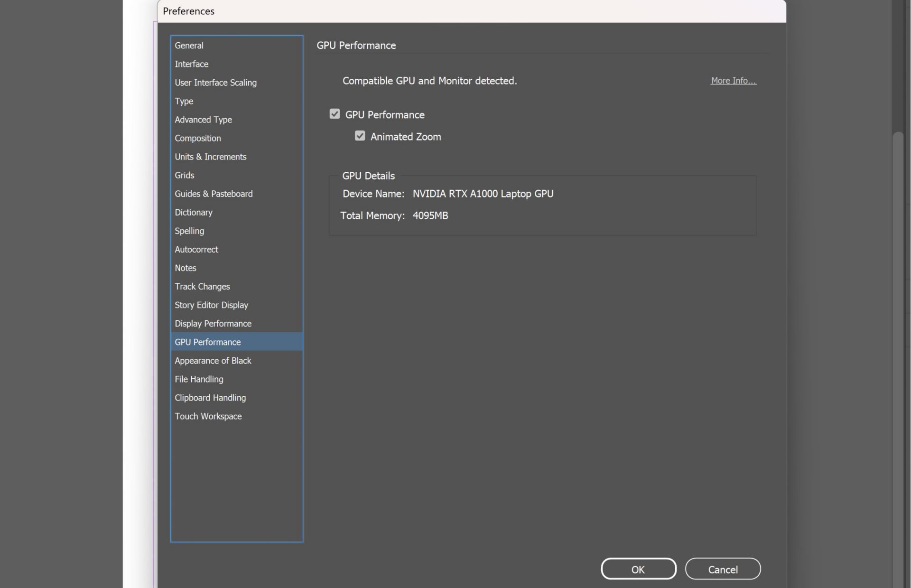Image resolution: width=911 pixels, height=588 pixels.
Task: Open Track Changes preferences
Action: pos(202,286)
